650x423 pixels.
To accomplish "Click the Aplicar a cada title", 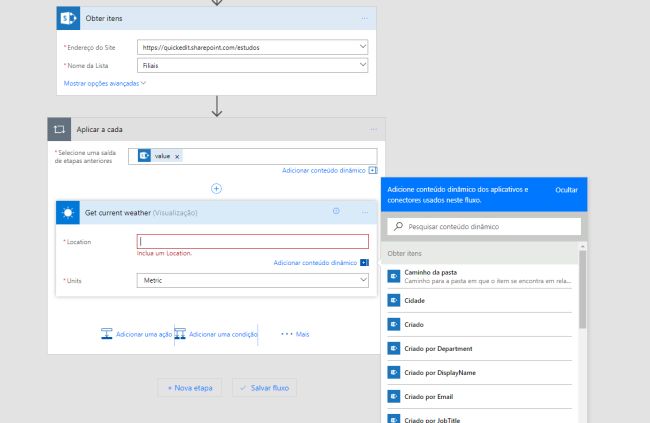I will pyautogui.click(x=99, y=129).
